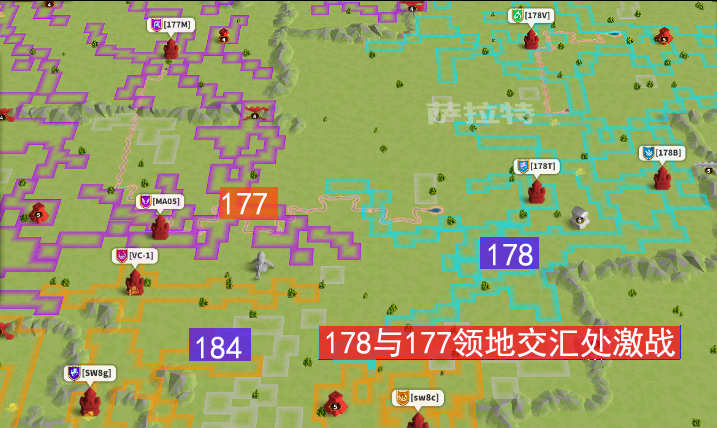717x428 pixels.
Task: Open the [sw8c] alliance fortress
Action: pyautogui.click(x=417, y=419)
